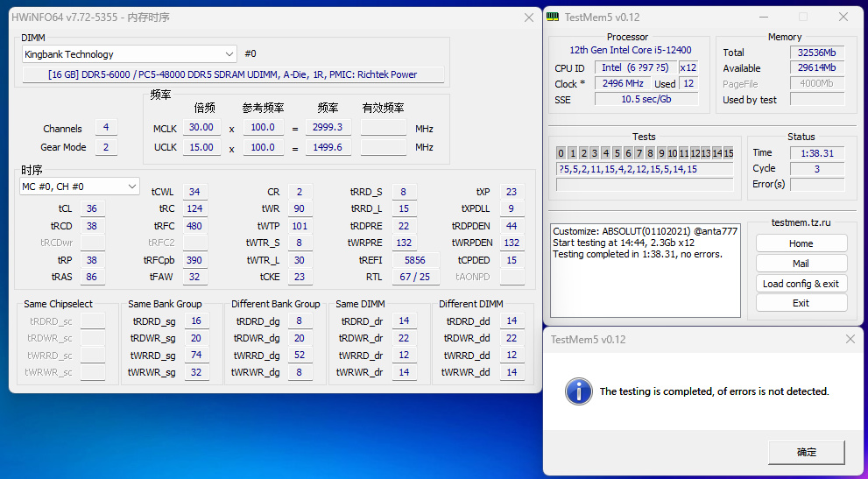Screen dimensions: 868x479
Task: Select test number 15 box
Action: [x=727, y=153]
